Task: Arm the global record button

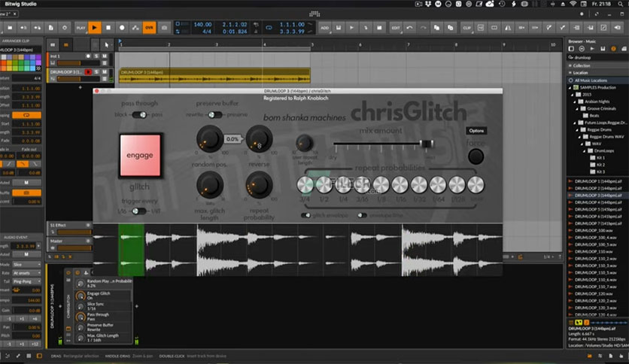Action: click(x=122, y=28)
